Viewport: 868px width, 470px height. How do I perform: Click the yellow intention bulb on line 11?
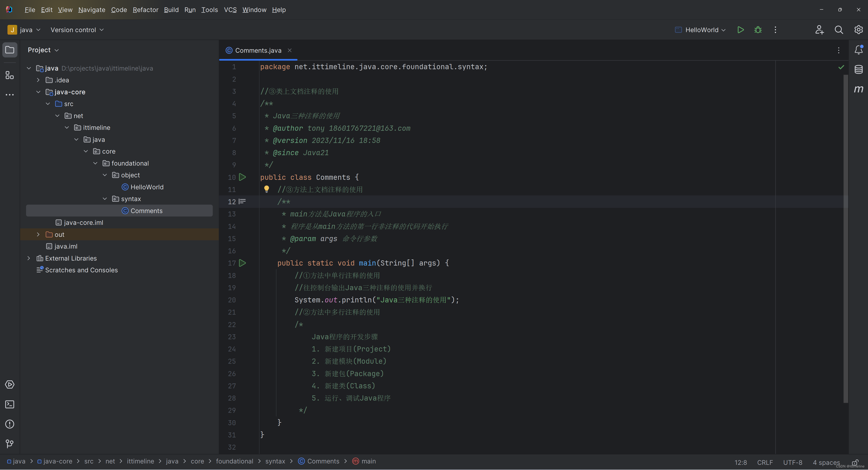click(266, 189)
